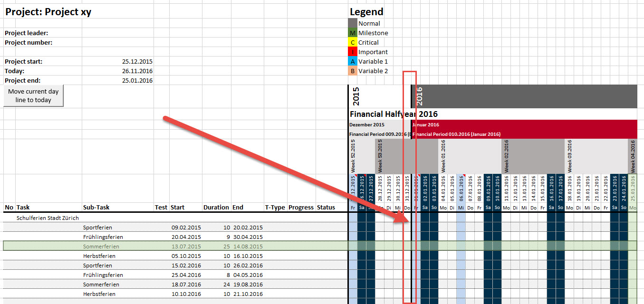644x304 pixels.
Task: Select Frühlingsferien sub-task starting 20.04.2015
Action: (103, 237)
